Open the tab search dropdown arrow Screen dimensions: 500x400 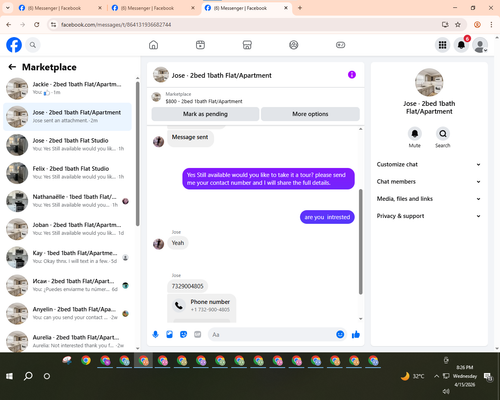(x=7, y=8)
